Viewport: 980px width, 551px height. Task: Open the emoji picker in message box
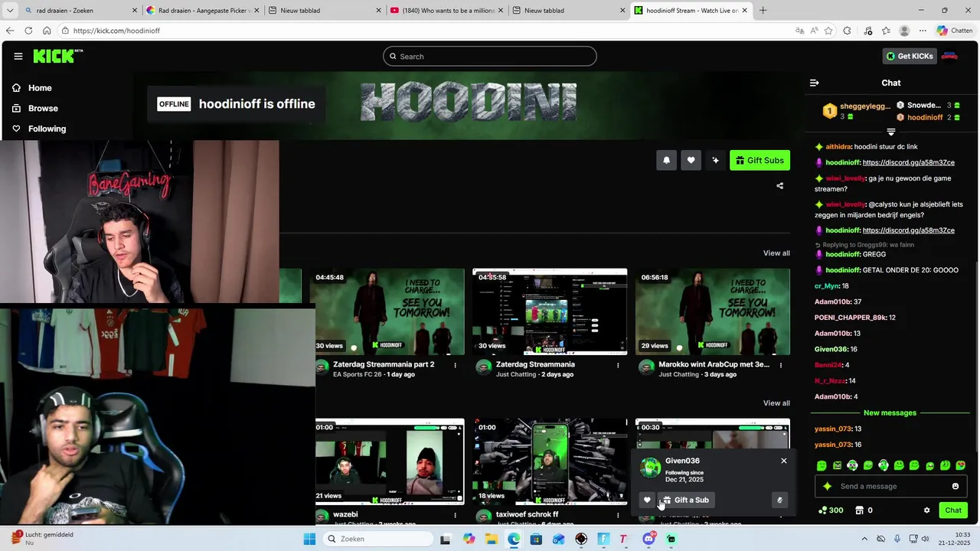(x=955, y=486)
